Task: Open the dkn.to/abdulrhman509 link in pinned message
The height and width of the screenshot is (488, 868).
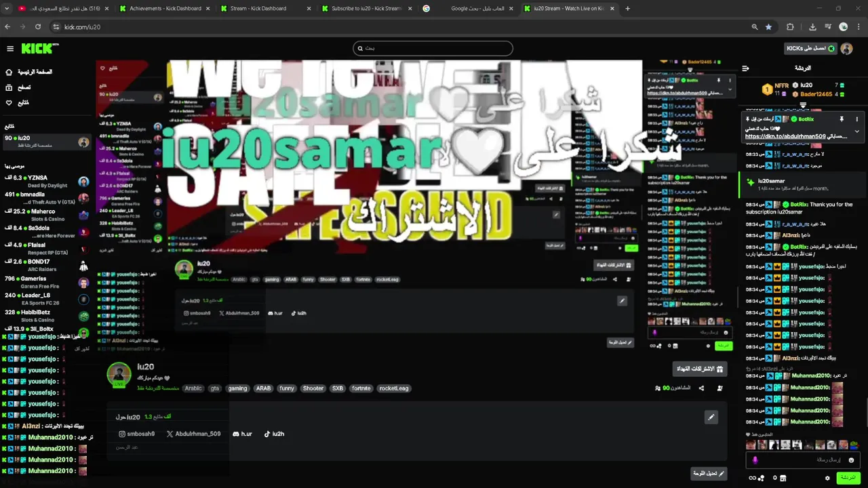Action: coord(785,136)
